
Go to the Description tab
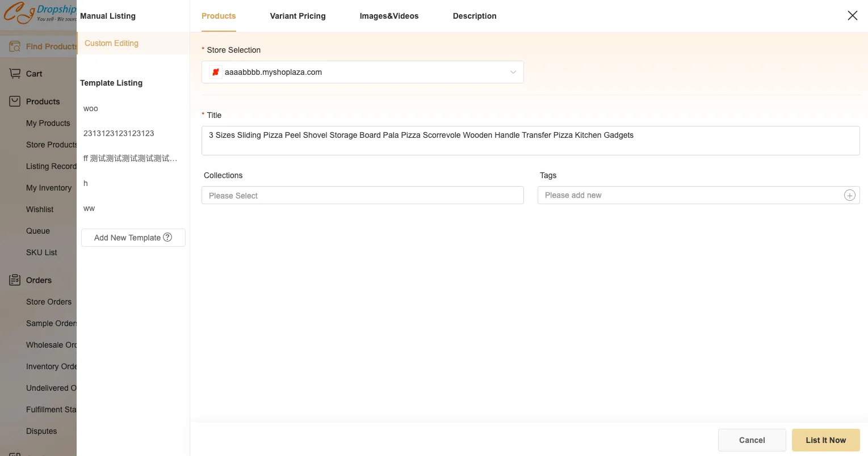474,16
